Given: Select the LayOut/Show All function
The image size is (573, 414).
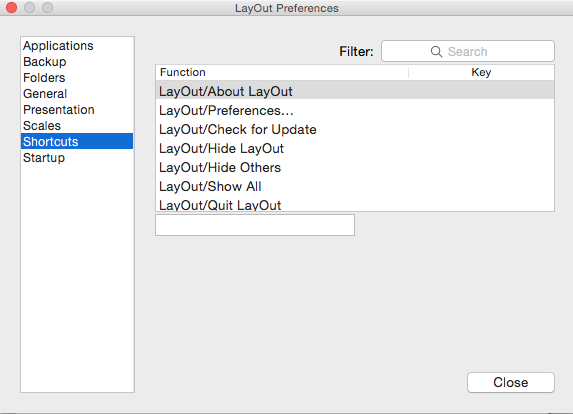Looking at the screenshot, I should (355, 186).
